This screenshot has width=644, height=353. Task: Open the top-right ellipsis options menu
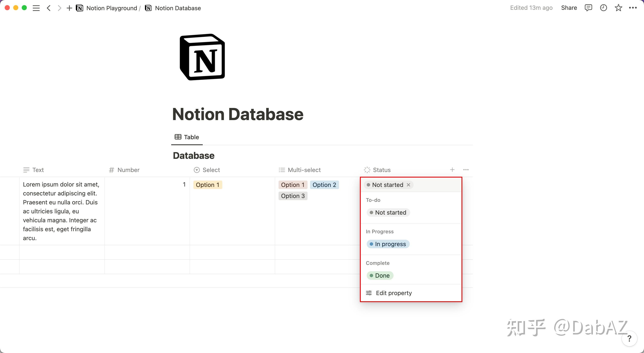click(x=633, y=8)
